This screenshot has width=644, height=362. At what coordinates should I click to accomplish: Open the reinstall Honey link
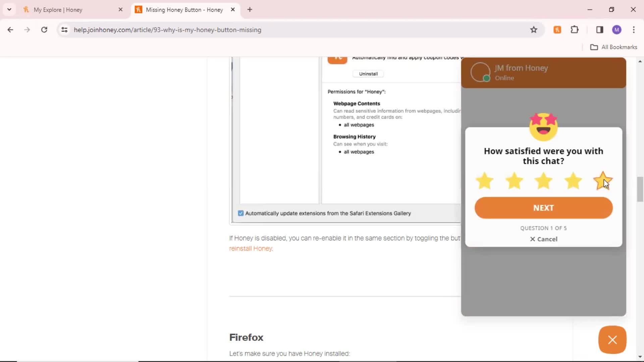point(251,248)
